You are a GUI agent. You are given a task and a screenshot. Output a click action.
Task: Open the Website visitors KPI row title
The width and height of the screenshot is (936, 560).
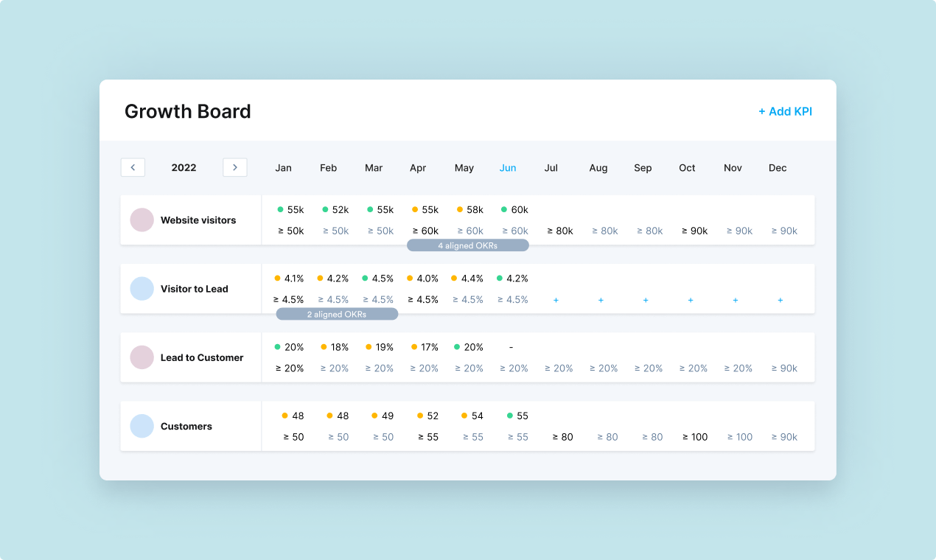tap(198, 220)
